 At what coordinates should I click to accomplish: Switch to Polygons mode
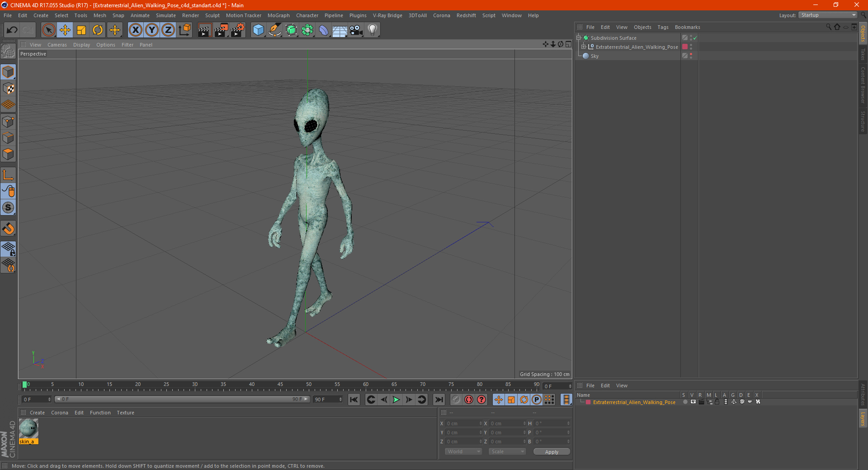[x=9, y=154]
